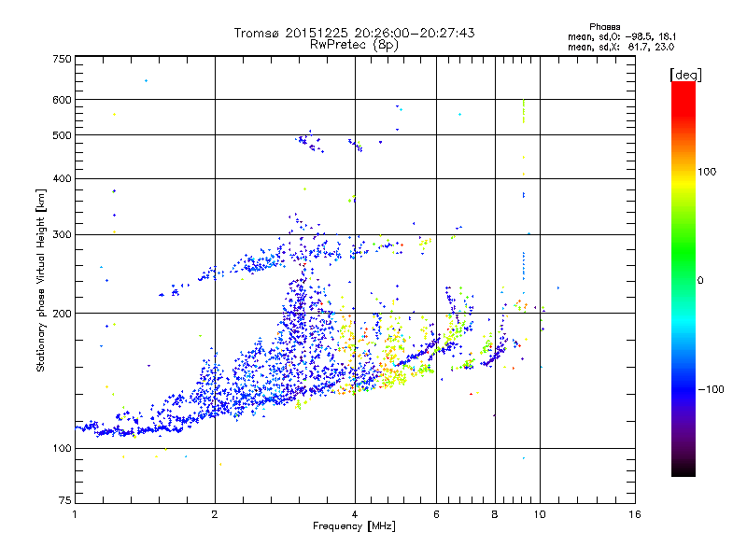
Task: Click the 'mean, sd,O: -98.5, 18.1' line
Action: pos(622,36)
